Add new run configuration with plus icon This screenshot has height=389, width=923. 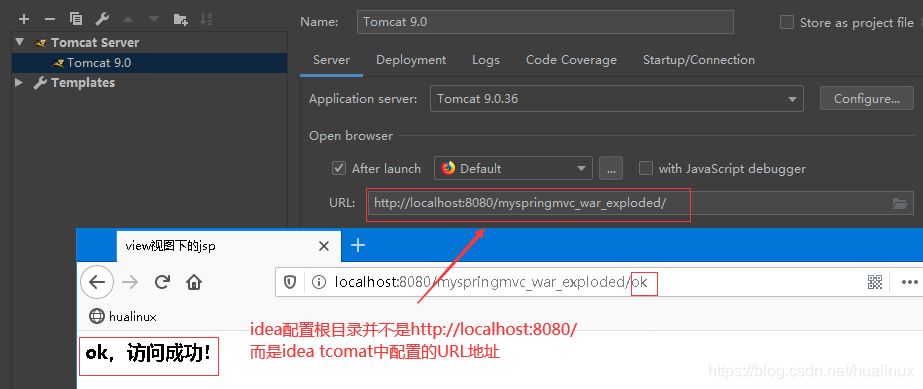pyautogui.click(x=24, y=19)
